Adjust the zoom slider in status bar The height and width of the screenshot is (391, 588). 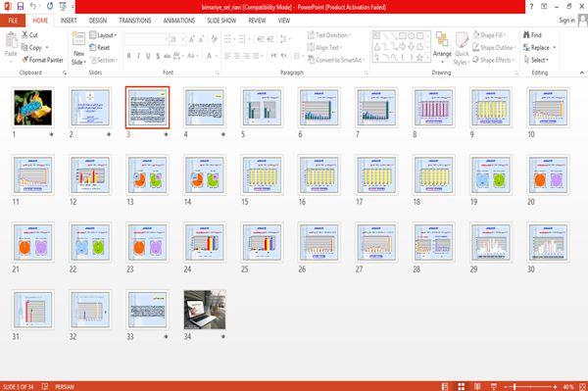click(530, 386)
